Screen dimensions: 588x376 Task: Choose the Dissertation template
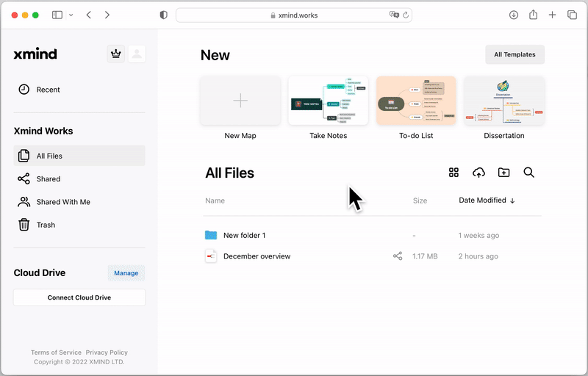coord(504,101)
